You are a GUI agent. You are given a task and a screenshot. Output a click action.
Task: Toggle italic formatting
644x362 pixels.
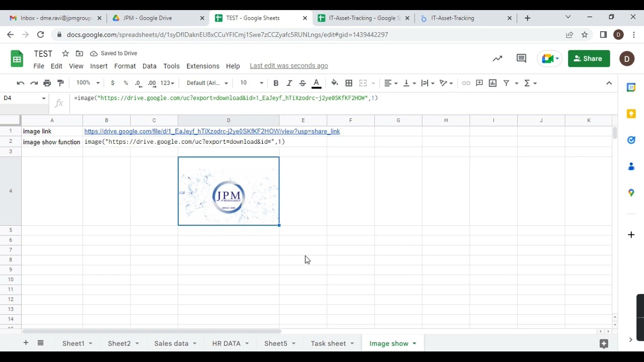pos(289,83)
